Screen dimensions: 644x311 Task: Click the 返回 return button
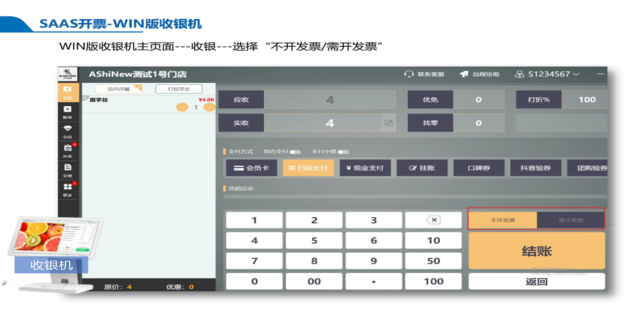pos(537,281)
